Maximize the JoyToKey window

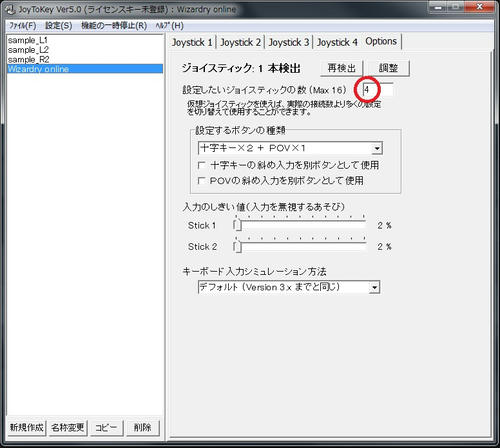pyautogui.click(x=455, y=7)
